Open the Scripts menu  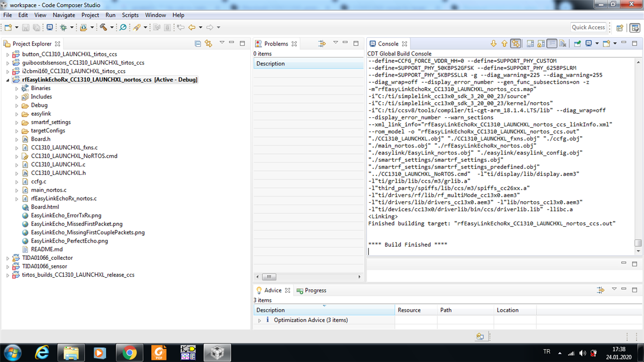(130, 15)
